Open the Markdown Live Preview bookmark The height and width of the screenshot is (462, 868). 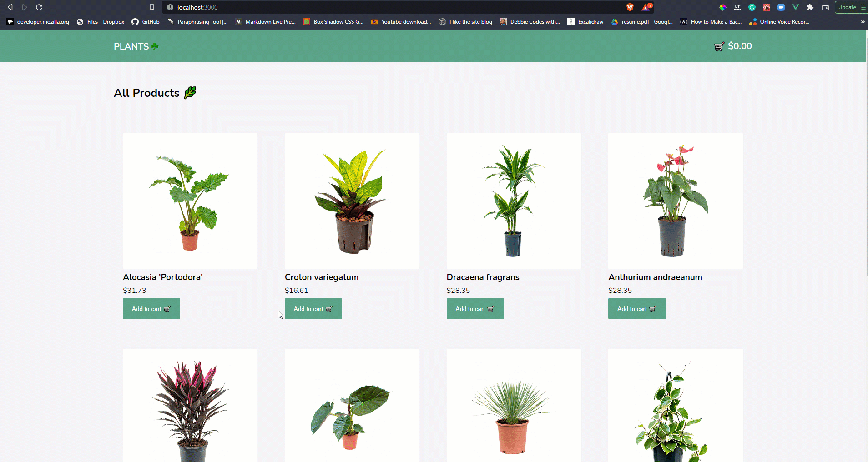[265, 22]
